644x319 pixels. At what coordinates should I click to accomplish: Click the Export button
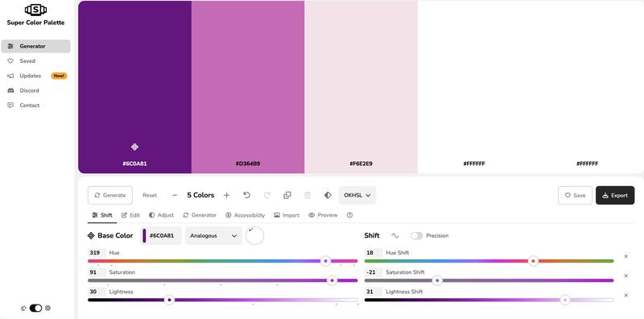click(615, 195)
